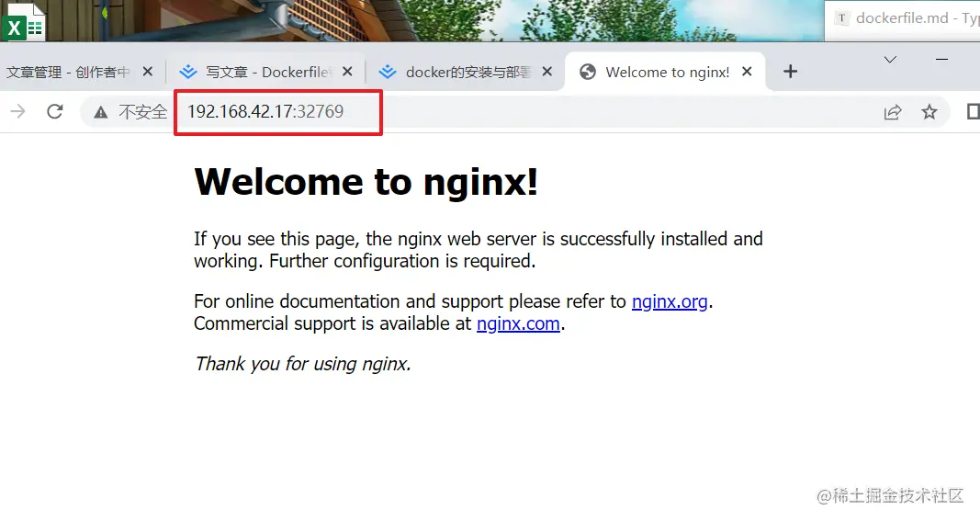980x521 pixels.
Task: Close the 写文章 - Dockerfile tab
Action: [347, 72]
